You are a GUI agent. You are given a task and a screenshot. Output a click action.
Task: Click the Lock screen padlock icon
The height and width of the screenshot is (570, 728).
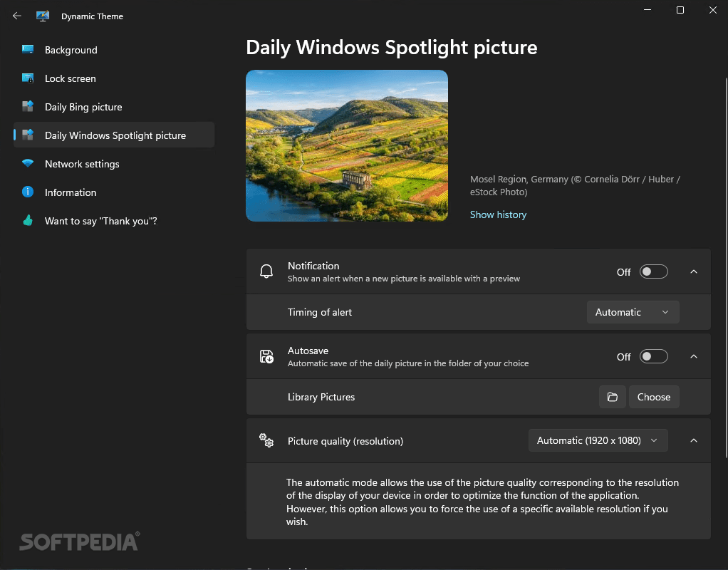(x=28, y=78)
